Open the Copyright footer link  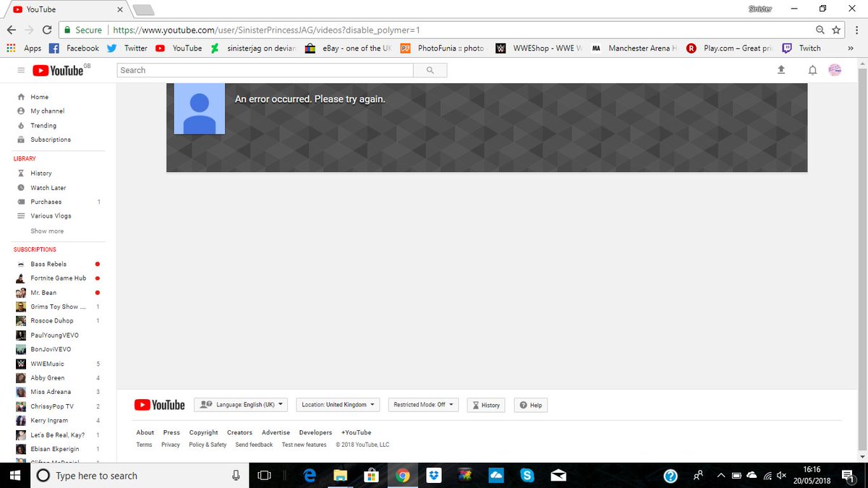[203, 432]
